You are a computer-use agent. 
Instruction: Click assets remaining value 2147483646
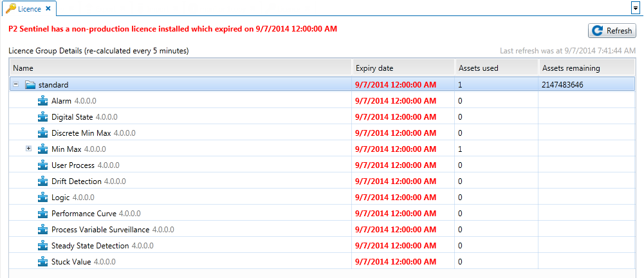(x=563, y=85)
